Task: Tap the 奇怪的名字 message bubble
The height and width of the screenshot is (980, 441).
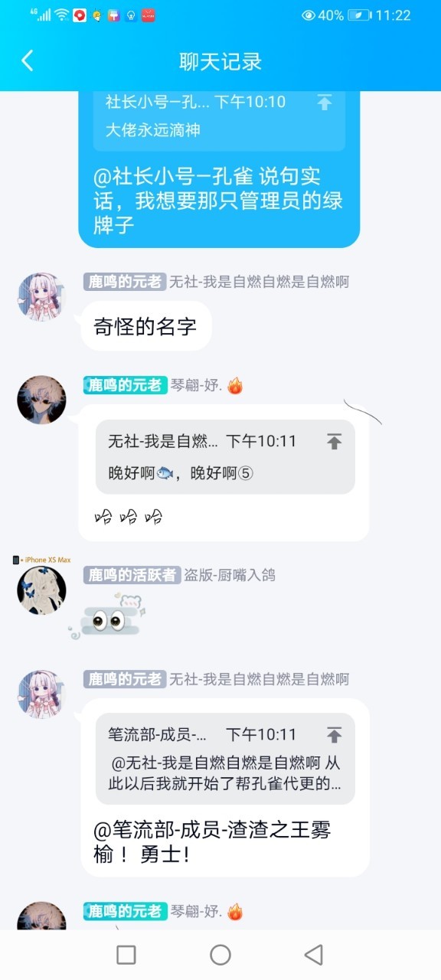Action: click(x=145, y=327)
